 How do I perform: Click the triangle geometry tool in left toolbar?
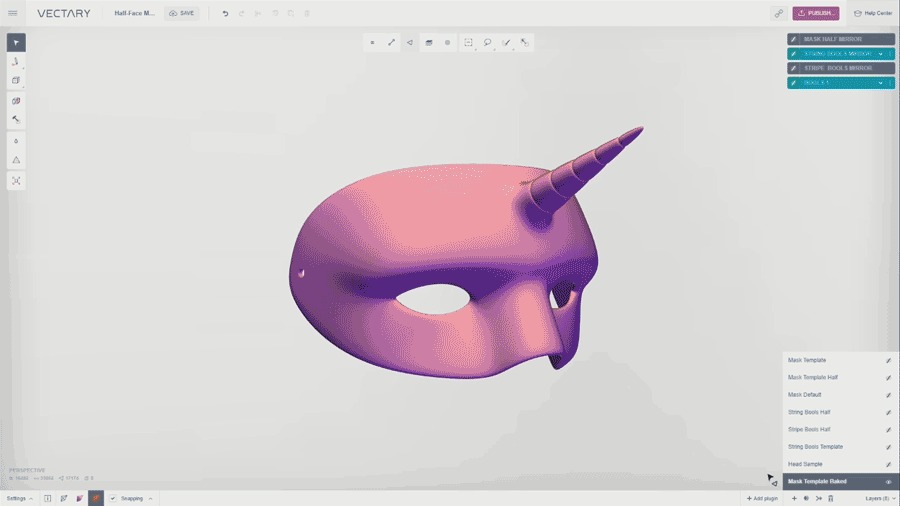(16, 160)
